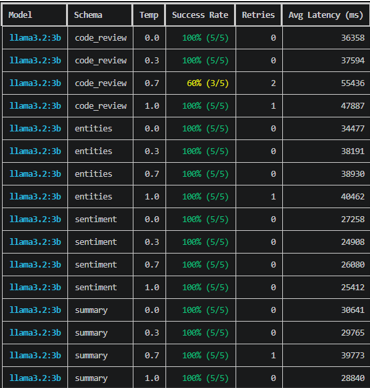The height and width of the screenshot is (388, 370).
Task: Click retries 1 in the 39773 latency row
Action: [x=273, y=355]
